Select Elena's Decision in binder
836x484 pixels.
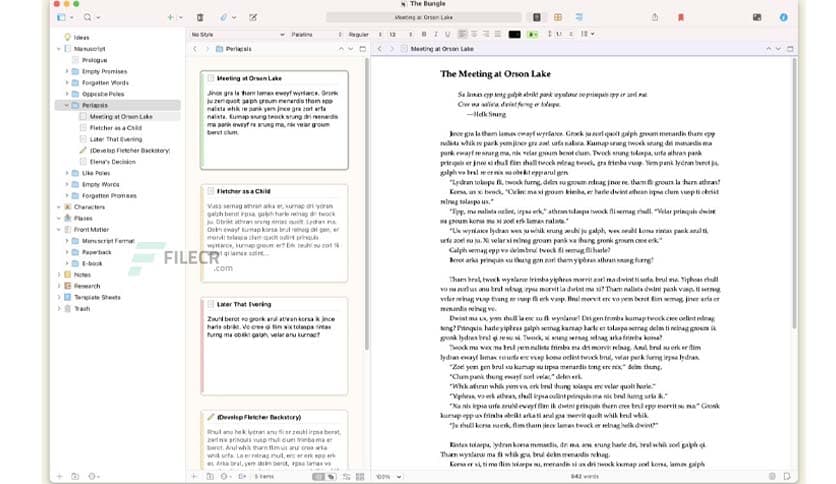click(x=112, y=162)
